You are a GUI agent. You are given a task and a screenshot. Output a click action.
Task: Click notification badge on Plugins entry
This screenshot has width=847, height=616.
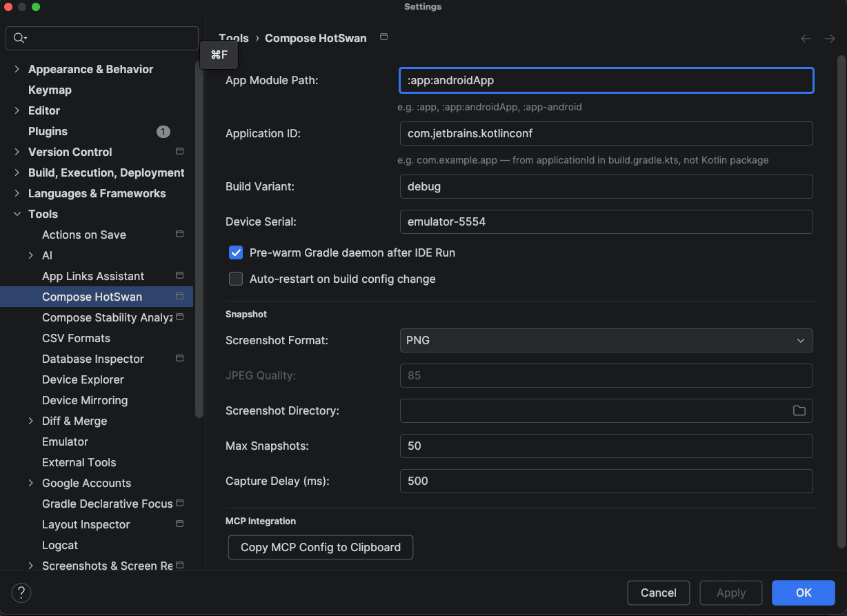coord(162,131)
